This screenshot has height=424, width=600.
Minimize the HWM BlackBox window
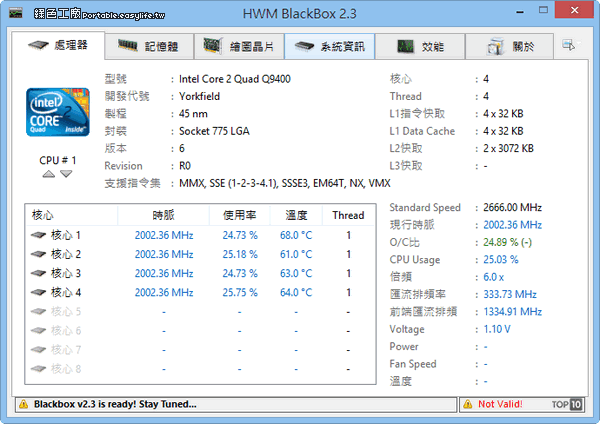coord(520,12)
